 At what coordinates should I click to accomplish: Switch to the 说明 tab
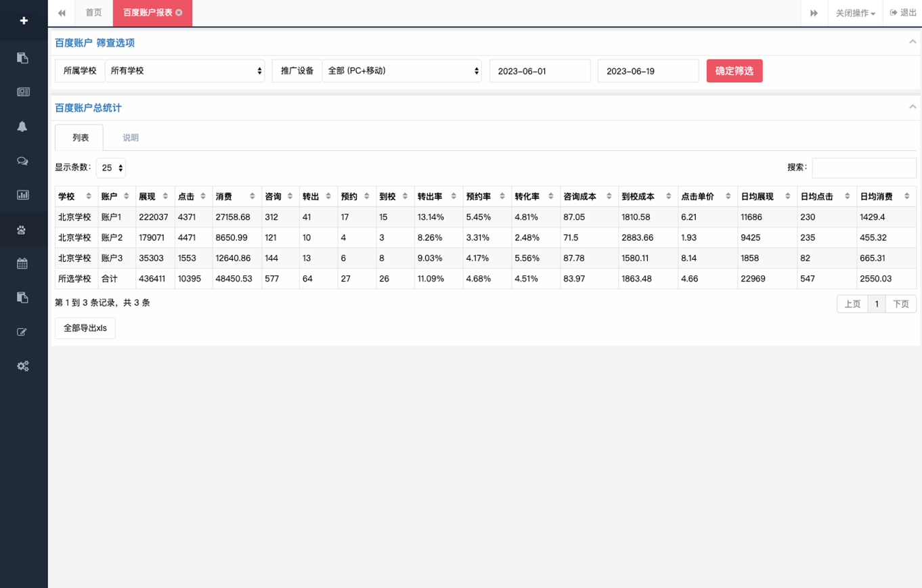point(131,138)
